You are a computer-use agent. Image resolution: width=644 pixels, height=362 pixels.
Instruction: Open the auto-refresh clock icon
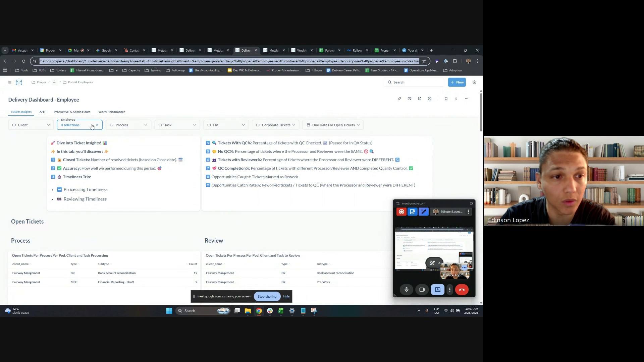tap(430, 99)
